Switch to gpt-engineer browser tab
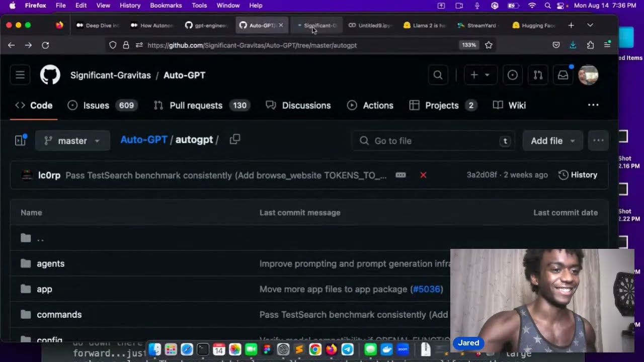Screen dimensions: 644x362 (207, 25)
